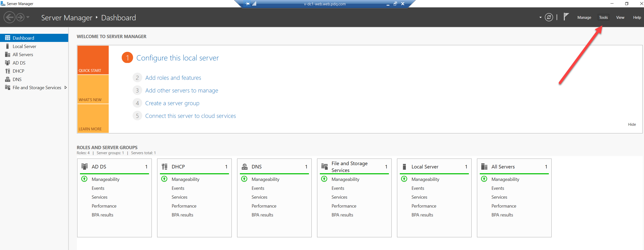Click Local Server Manageability status icon
Image resolution: width=644 pixels, height=250 pixels.
click(404, 179)
